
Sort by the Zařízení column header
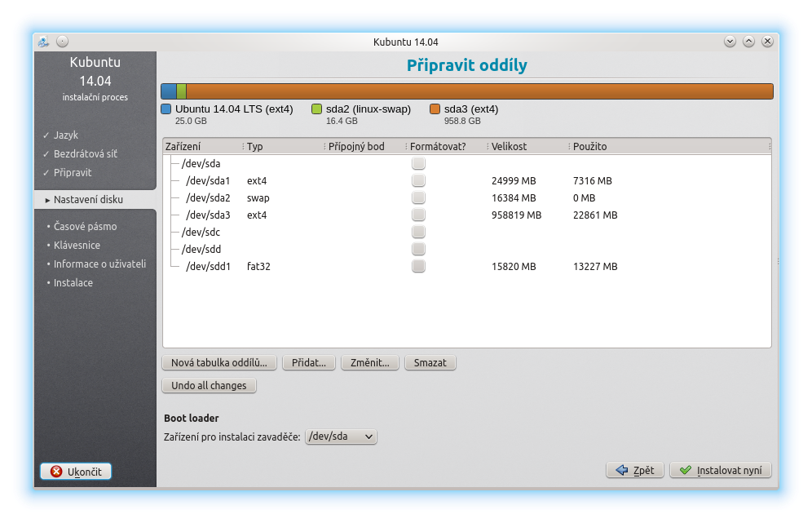(x=203, y=146)
